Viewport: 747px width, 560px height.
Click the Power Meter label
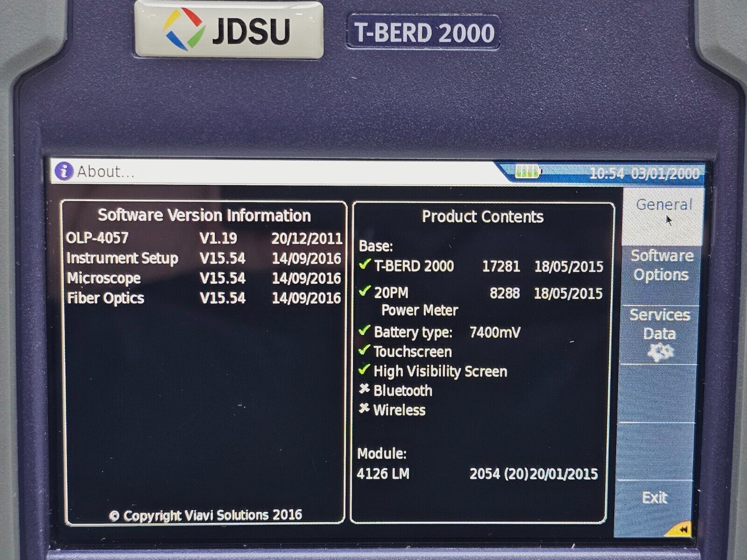419,310
